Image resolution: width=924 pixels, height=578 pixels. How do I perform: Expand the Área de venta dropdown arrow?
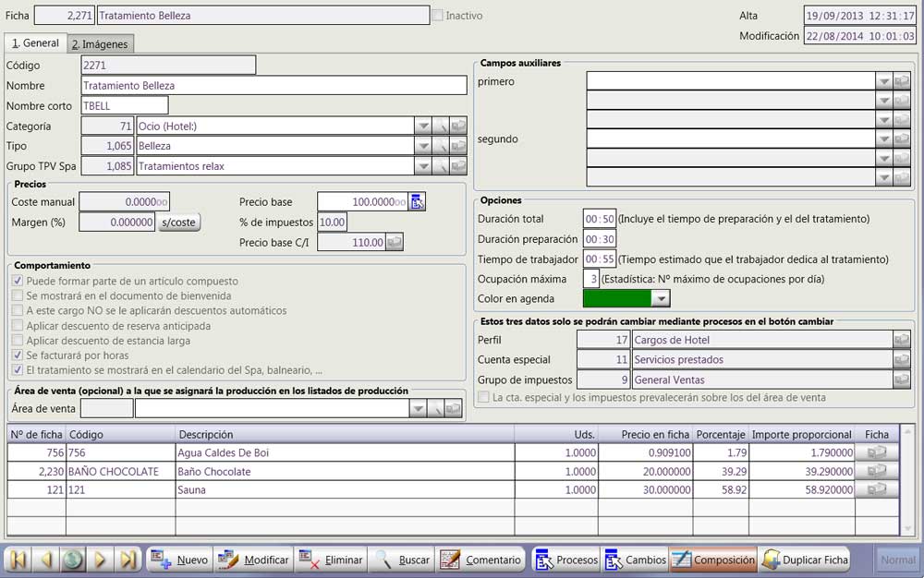pos(418,408)
